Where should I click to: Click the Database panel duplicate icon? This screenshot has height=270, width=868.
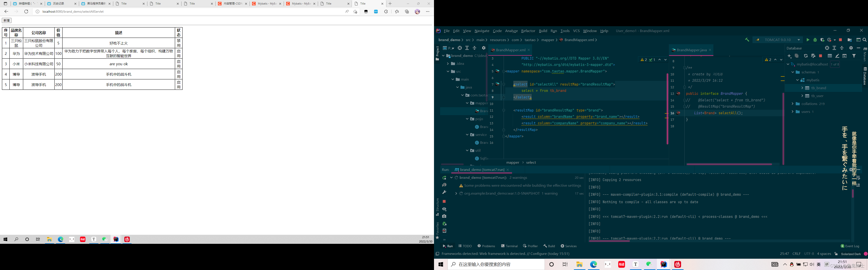coord(797,56)
